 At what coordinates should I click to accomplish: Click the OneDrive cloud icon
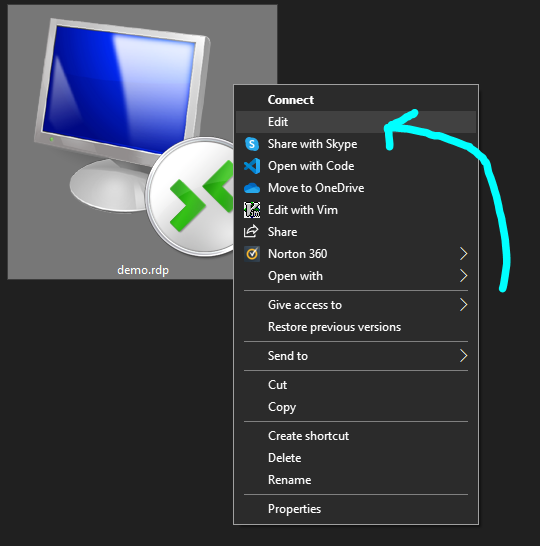click(252, 188)
